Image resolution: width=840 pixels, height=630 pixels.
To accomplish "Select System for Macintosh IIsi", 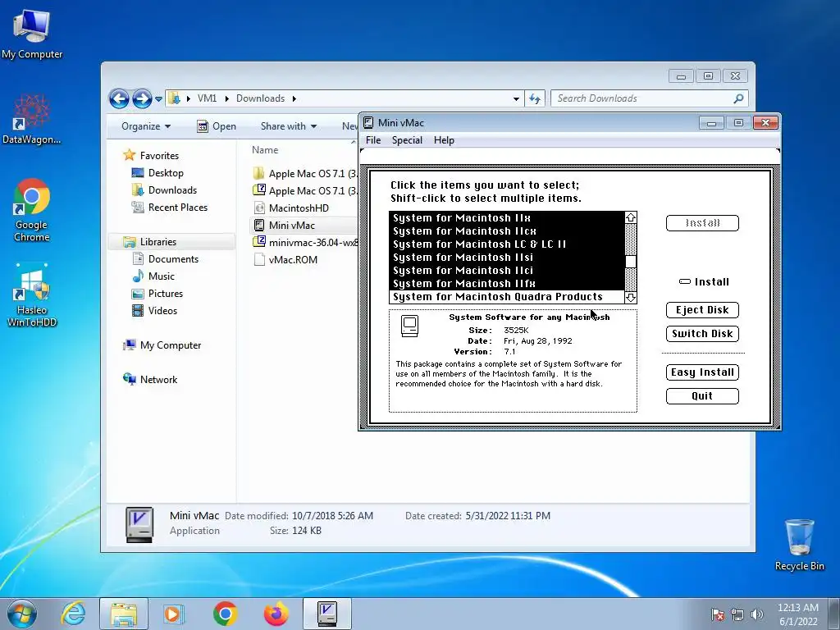I will (507, 257).
